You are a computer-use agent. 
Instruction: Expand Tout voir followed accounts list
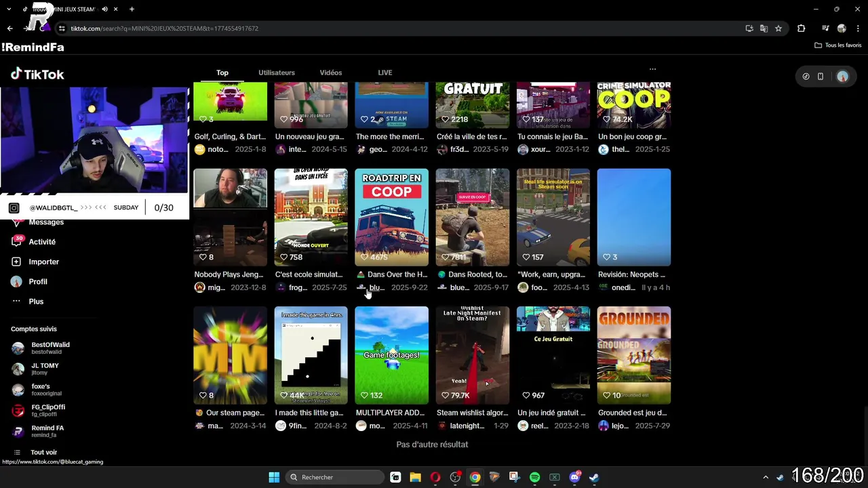[37, 452]
